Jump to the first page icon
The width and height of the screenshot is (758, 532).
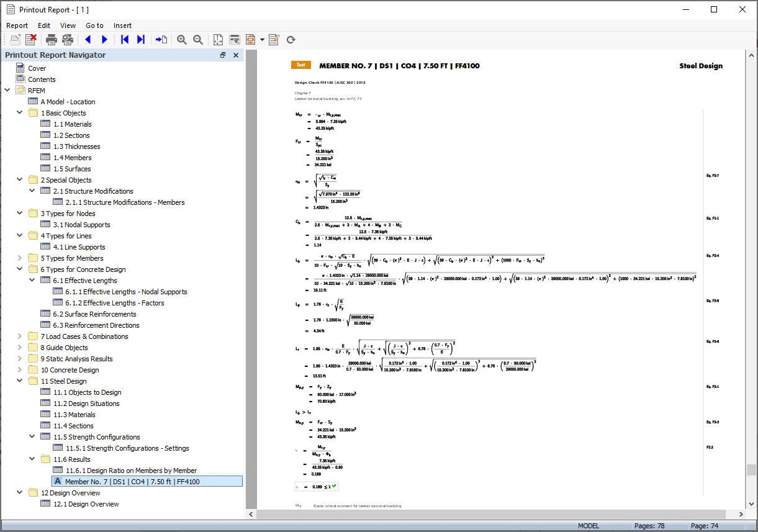[x=124, y=39]
